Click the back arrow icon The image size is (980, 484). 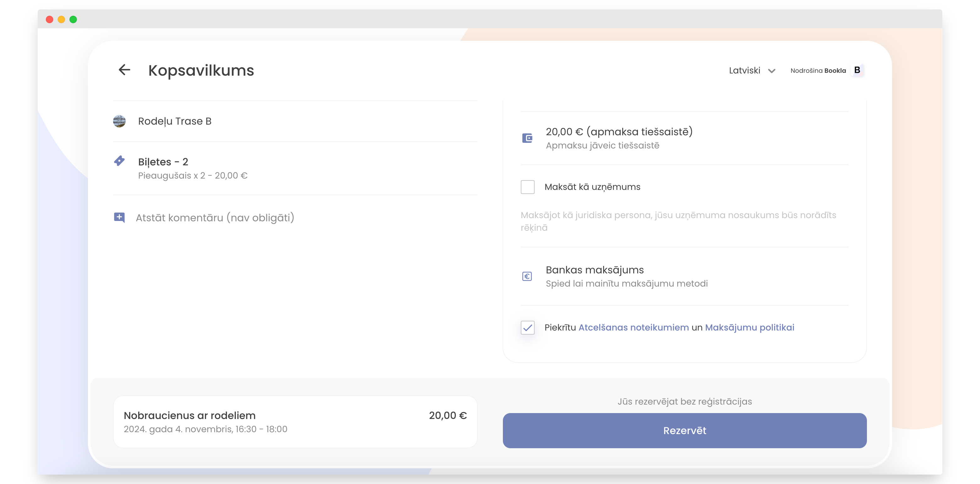124,70
